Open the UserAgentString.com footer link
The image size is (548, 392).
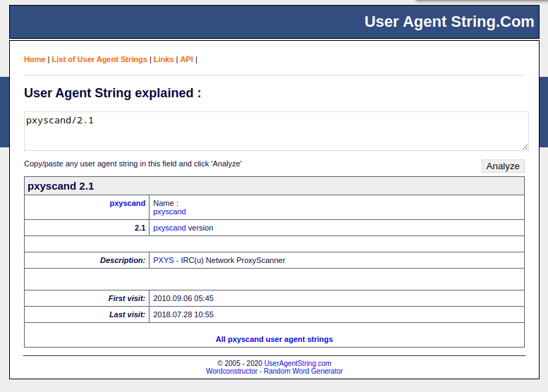[x=298, y=363]
